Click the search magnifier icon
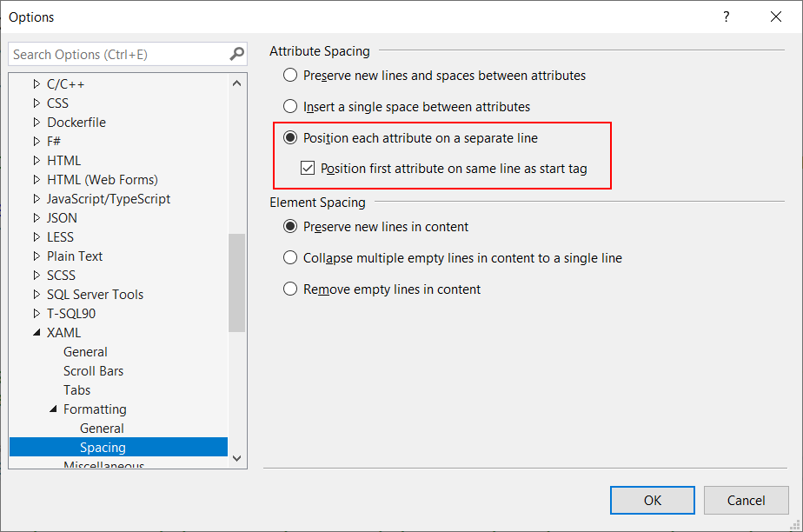The width and height of the screenshot is (803, 532). [236, 54]
